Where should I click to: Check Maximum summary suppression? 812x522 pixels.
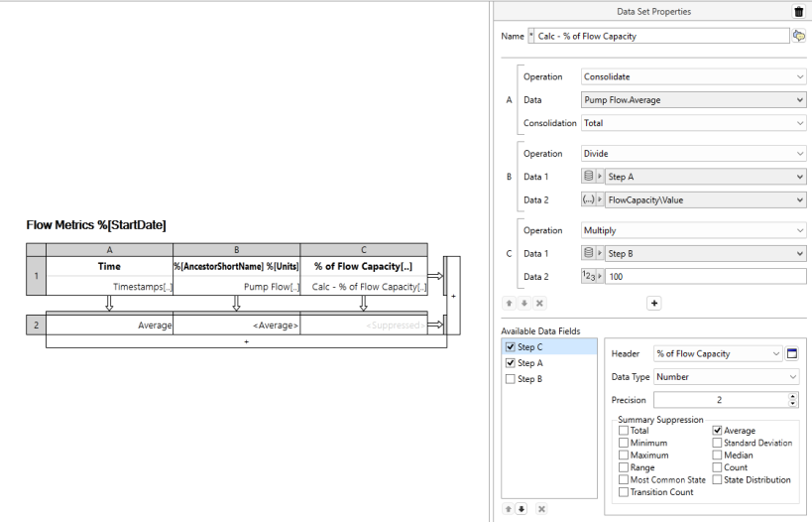[x=624, y=456]
